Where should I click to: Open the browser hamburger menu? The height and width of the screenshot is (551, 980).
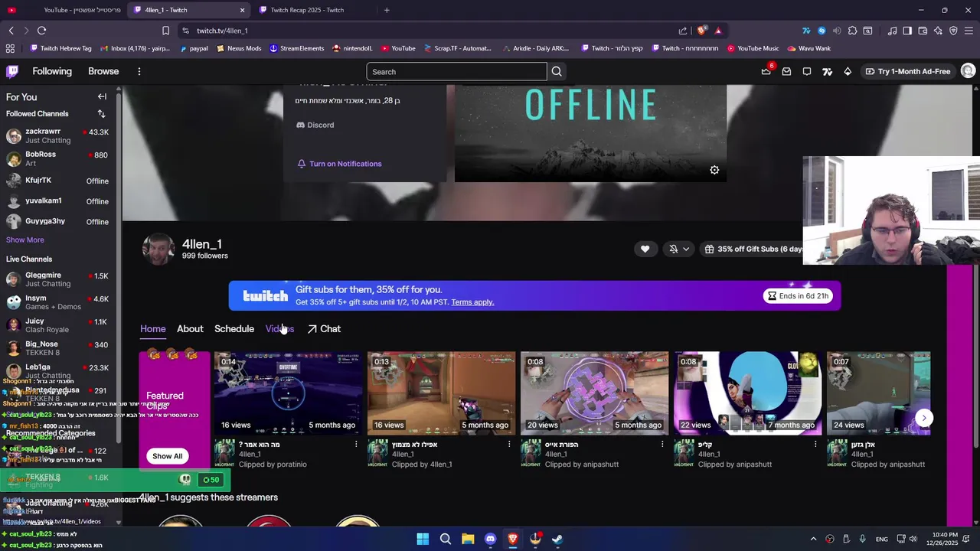969,31
